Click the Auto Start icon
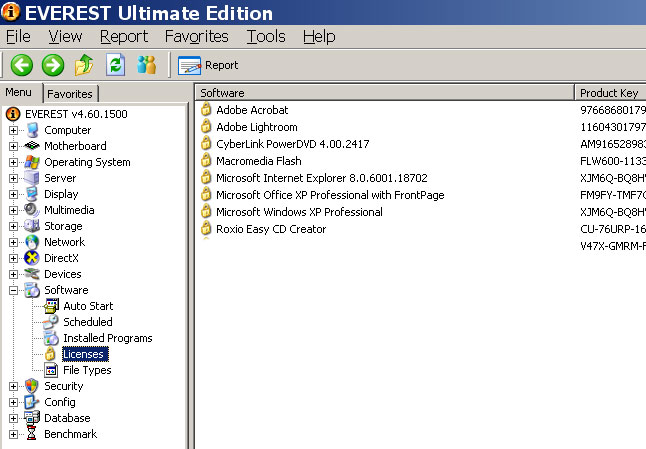The height and width of the screenshot is (449, 646). 51,306
